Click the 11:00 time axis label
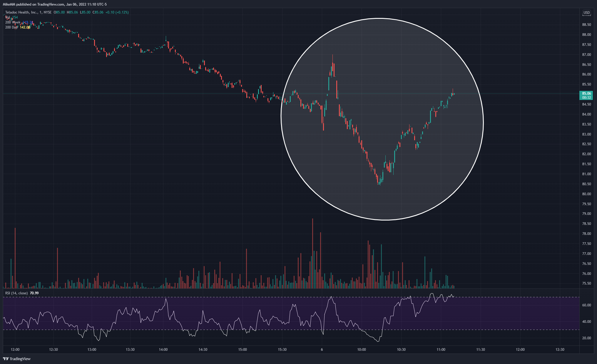This screenshot has width=597, height=364. [441, 350]
